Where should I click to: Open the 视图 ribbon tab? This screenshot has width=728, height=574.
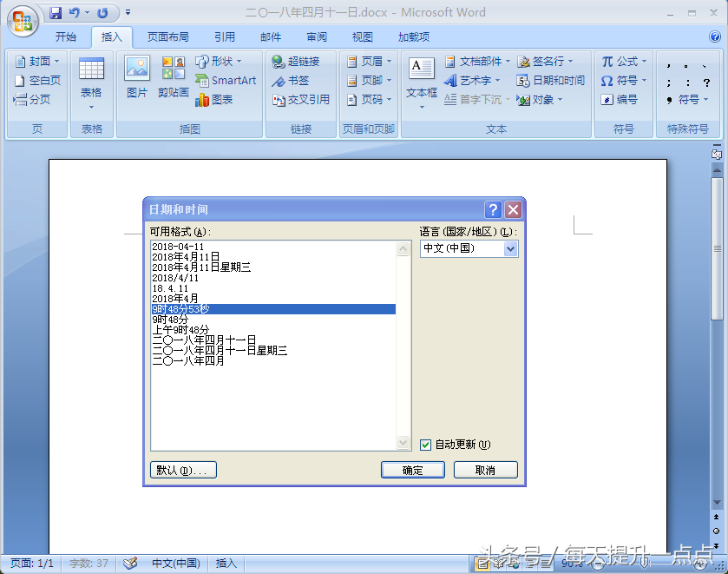[x=362, y=37]
